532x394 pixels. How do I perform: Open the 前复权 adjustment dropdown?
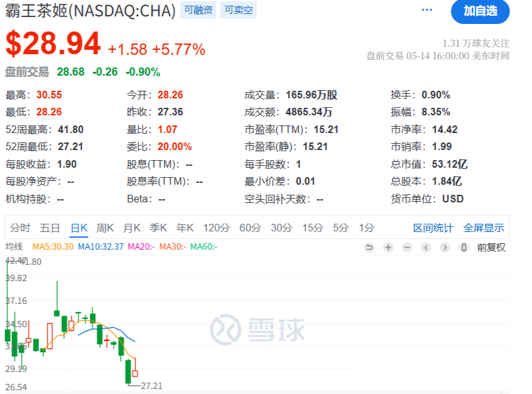(491, 248)
